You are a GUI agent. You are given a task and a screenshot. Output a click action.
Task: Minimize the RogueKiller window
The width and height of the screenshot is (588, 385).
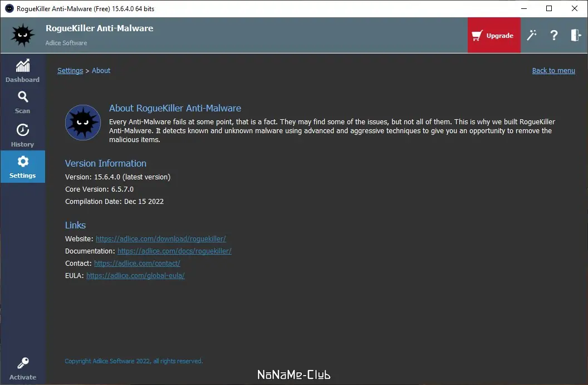click(524, 8)
